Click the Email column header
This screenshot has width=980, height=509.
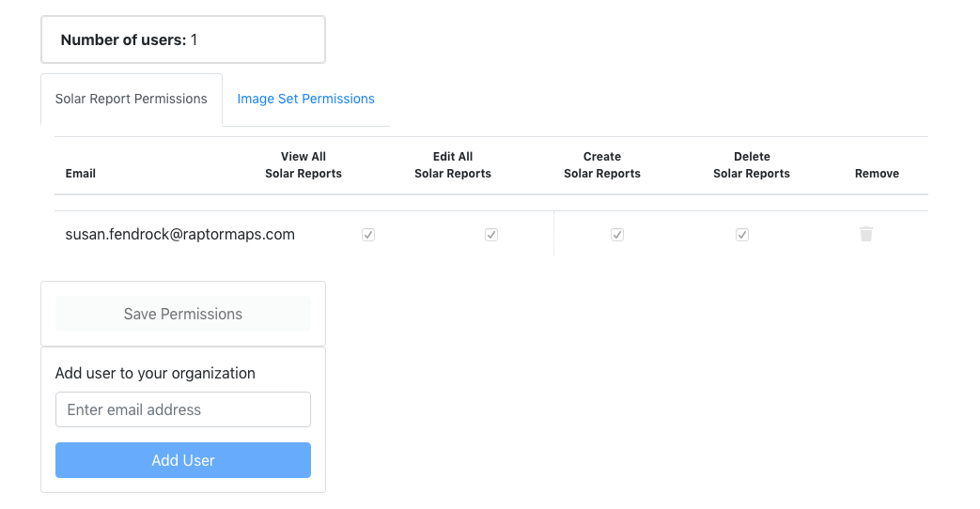pos(81,174)
